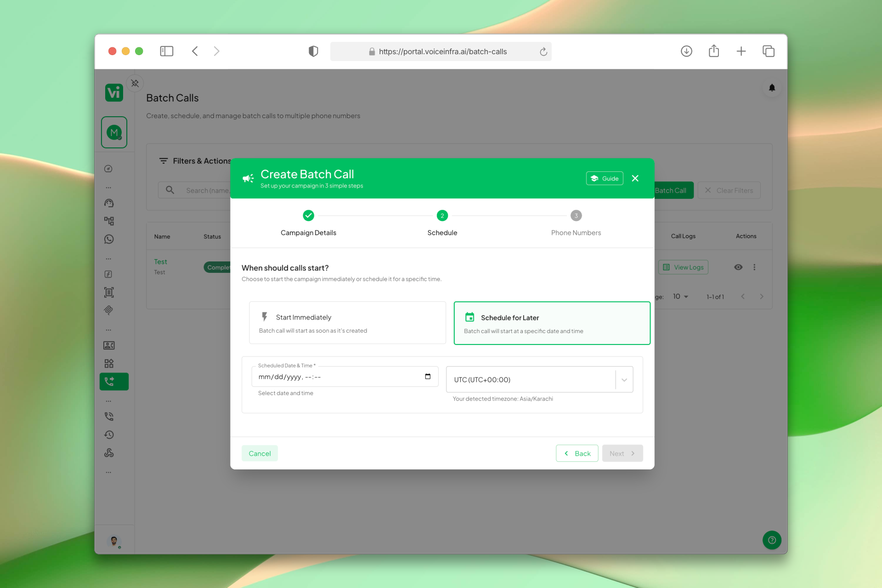Open the webhooks icon in sidebar
The image size is (882, 588).
[x=108, y=453]
